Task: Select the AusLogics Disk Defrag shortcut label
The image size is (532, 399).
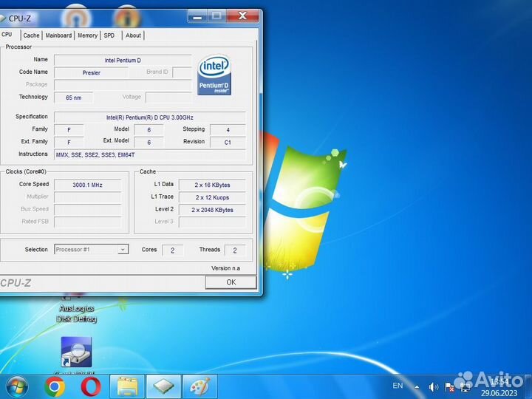Action: (x=76, y=313)
